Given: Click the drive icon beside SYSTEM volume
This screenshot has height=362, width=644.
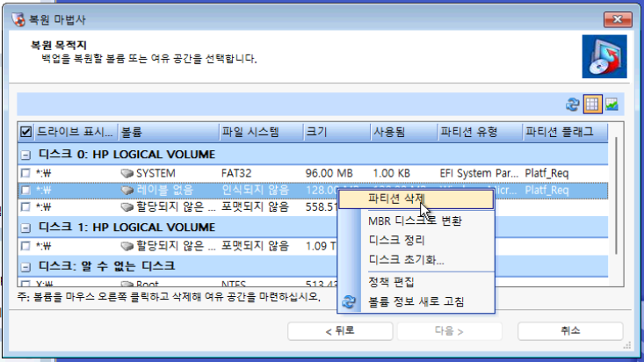Looking at the screenshot, I should [127, 173].
